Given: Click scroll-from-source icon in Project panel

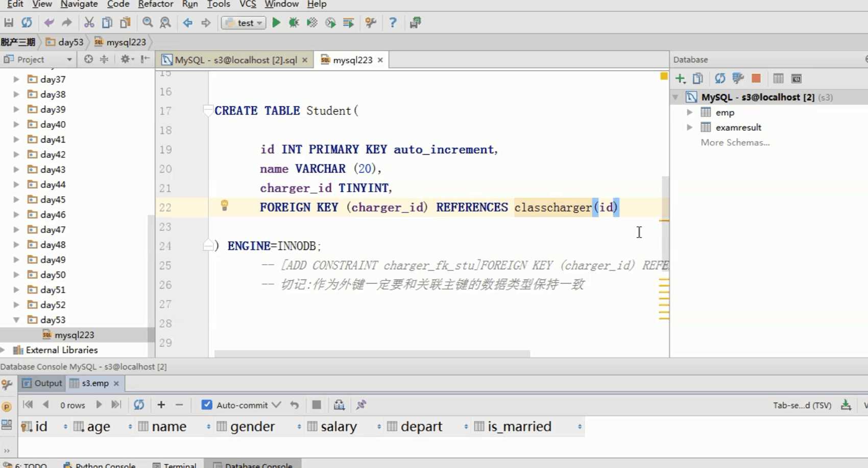Looking at the screenshot, I should (88, 59).
